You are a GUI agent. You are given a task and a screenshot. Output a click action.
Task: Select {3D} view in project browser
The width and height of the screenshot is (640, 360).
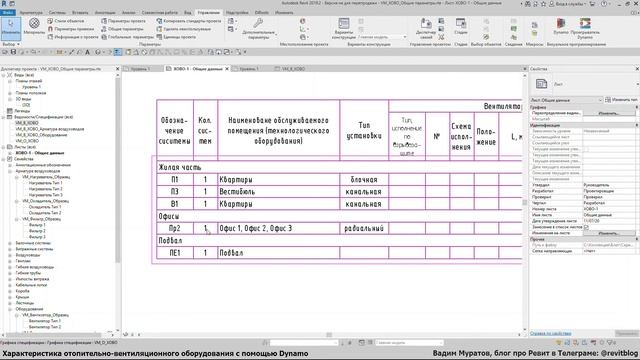point(26,105)
